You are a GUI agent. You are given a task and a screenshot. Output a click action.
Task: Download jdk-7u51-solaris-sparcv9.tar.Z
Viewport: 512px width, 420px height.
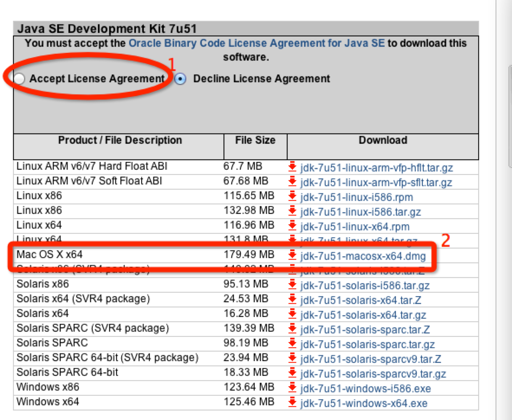[x=371, y=359]
